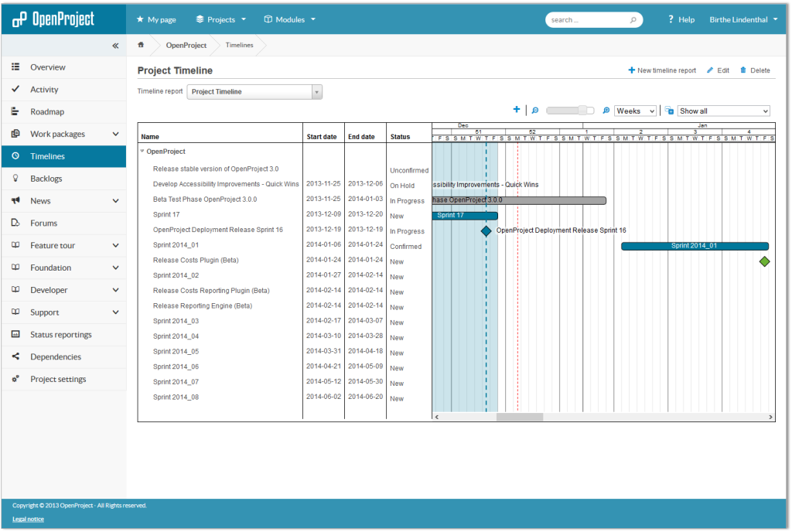Click the search magnifier icon
The height and width of the screenshot is (532, 792).
coord(633,20)
